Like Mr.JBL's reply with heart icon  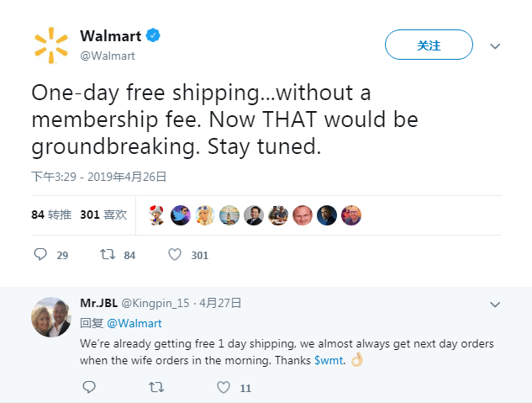tap(224, 388)
